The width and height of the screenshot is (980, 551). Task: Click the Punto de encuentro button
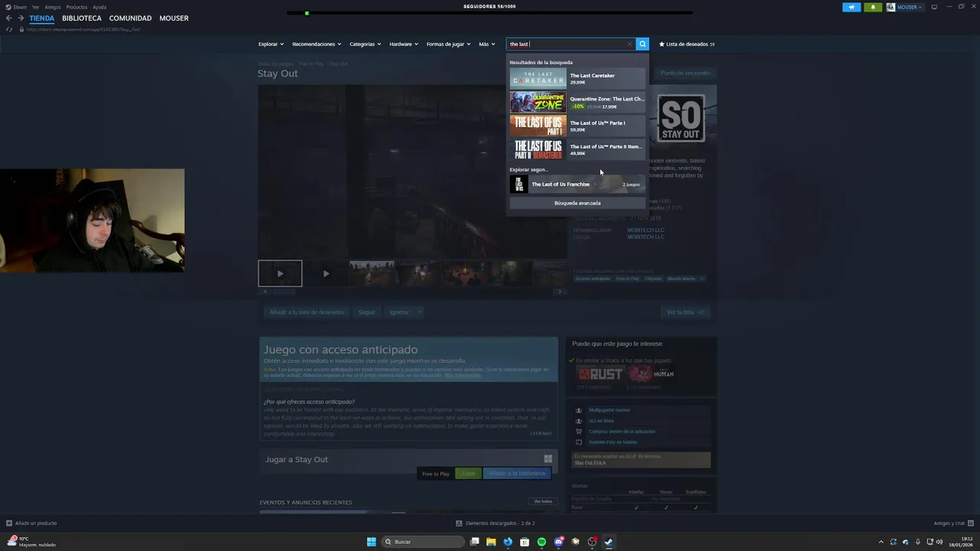686,73
